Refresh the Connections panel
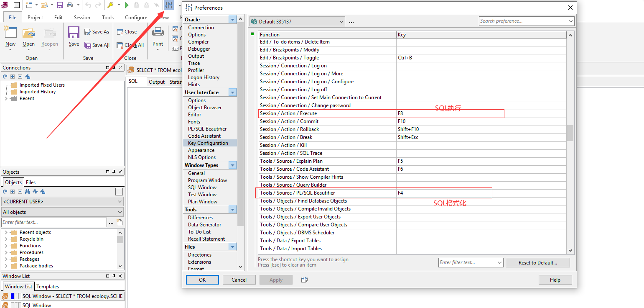The width and height of the screenshot is (644, 308). coord(5,76)
